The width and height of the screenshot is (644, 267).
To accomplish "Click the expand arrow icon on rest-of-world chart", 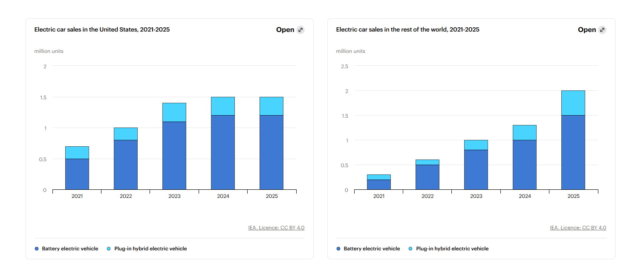I will (x=602, y=30).
